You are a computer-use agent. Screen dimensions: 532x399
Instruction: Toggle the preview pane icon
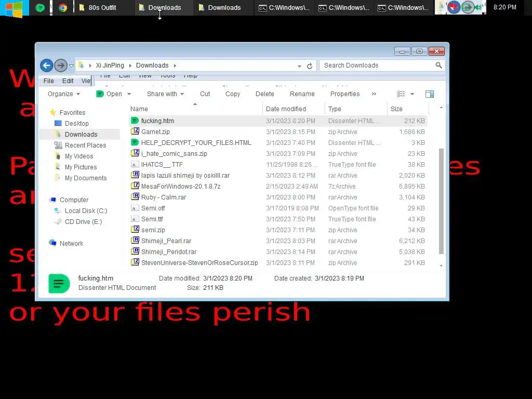(x=430, y=94)
